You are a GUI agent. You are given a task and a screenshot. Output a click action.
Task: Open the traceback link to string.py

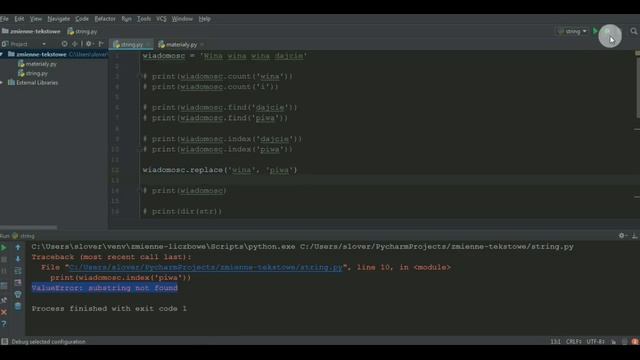206,267
